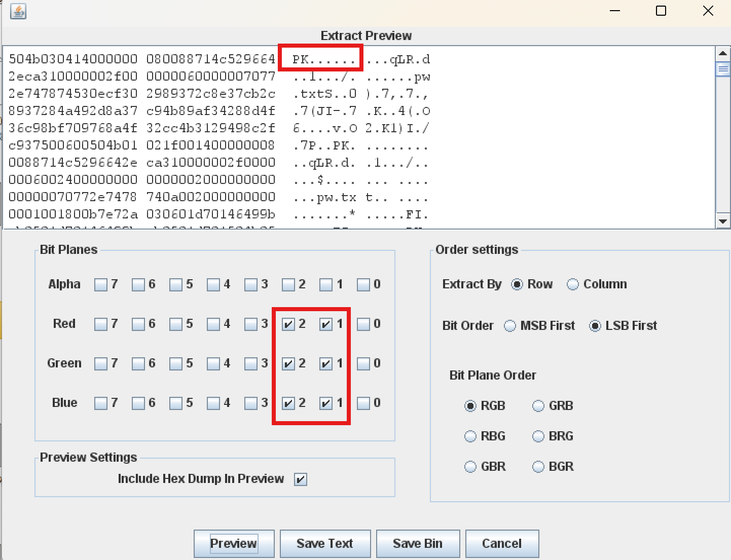Click the Save Text button

(325, 544)
